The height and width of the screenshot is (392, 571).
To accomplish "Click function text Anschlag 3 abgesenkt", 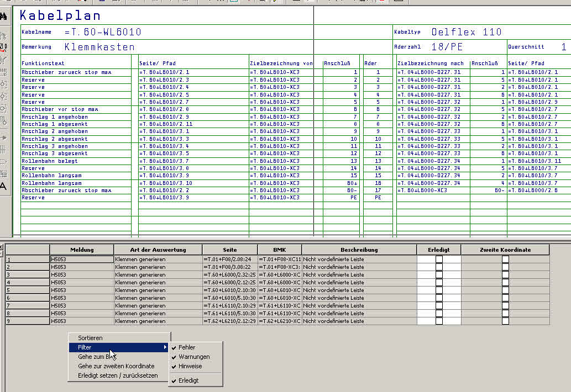I will [55, 153].
